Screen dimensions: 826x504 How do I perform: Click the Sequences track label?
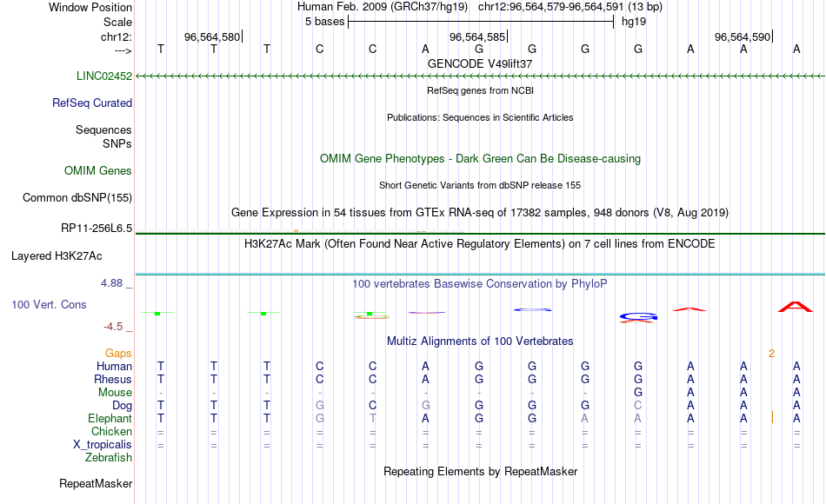pos(103,129)
